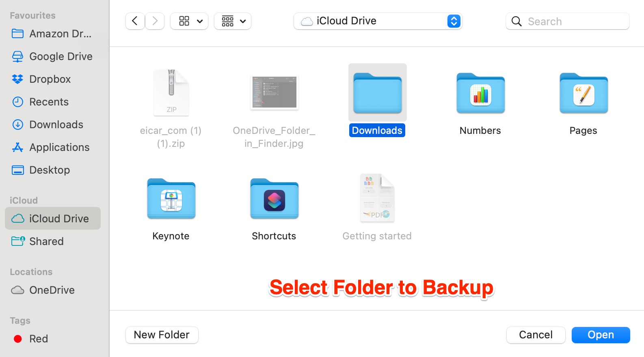Go forward with the right chevron button
Screen dimensions: 644x357
tap(155, 21)
